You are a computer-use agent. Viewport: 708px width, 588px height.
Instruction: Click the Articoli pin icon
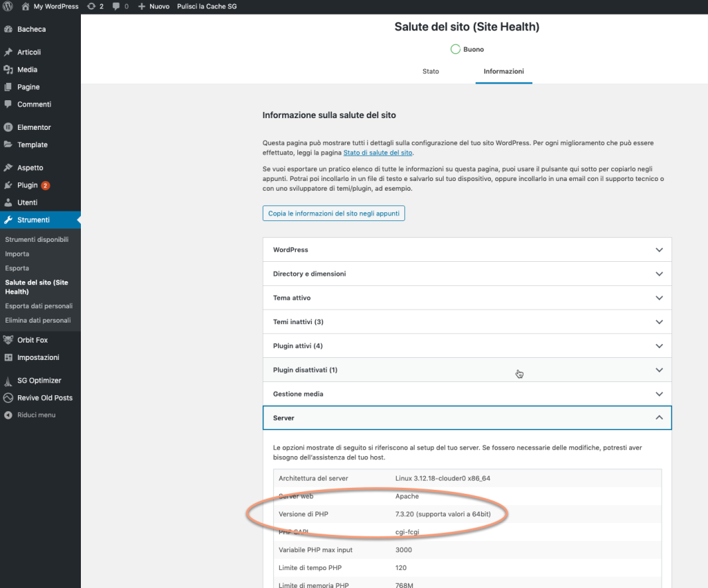[8, 52]
